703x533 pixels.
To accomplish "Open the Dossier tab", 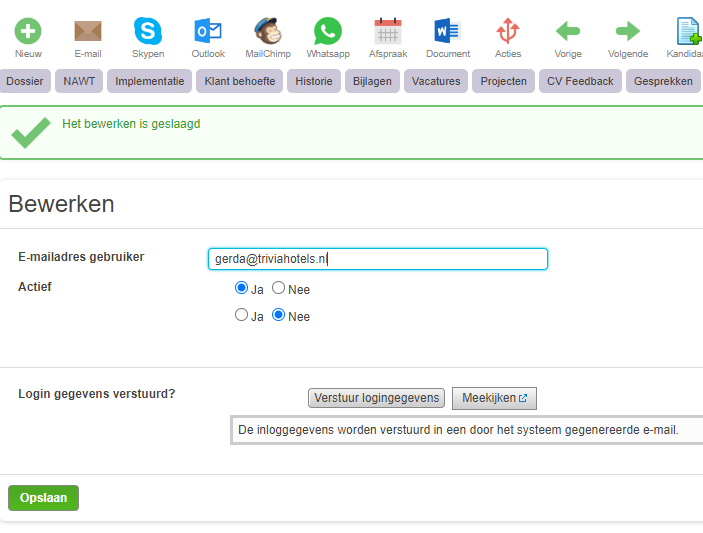I will [x=25, y=81].
